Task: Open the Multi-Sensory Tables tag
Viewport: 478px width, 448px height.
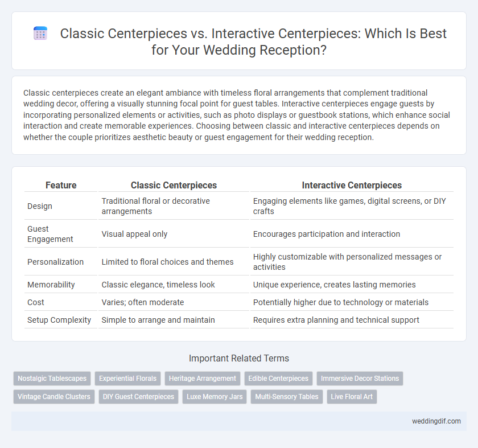Action: tap(287, 397)
